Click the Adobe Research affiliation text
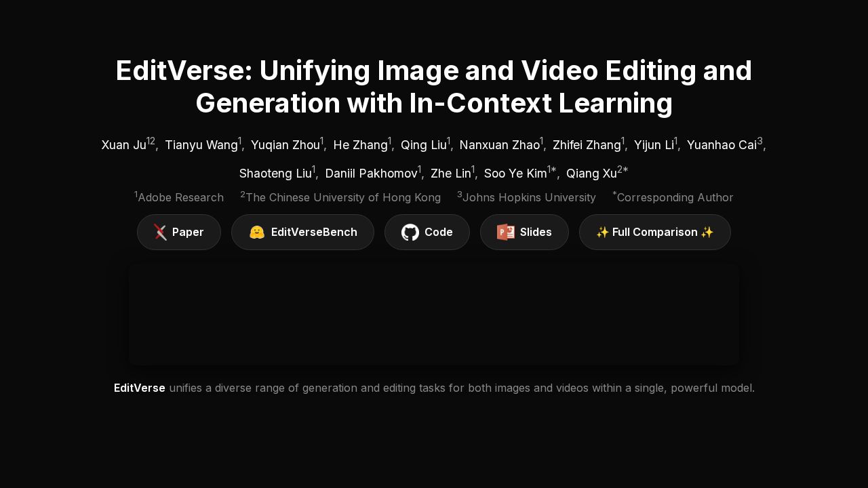 click(x=180, y=197)
